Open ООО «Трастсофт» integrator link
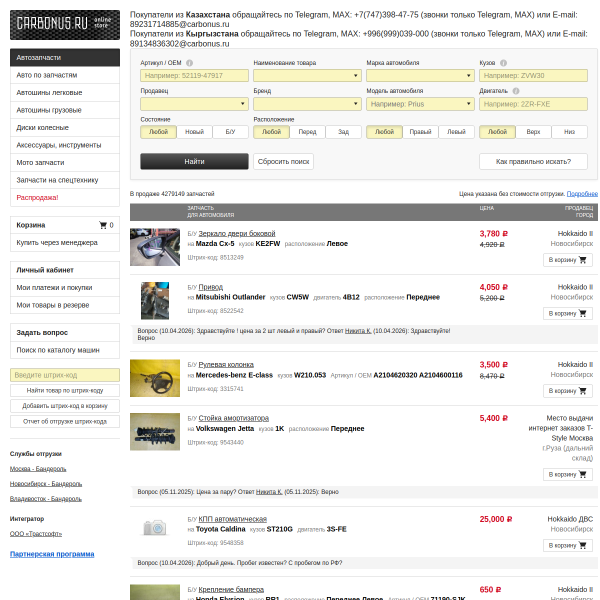The height and width of the screenshot is (600, 600). pos(36,534)
